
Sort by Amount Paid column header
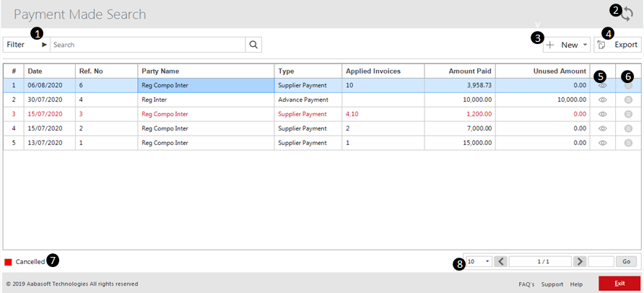click(x=460, y=71)
